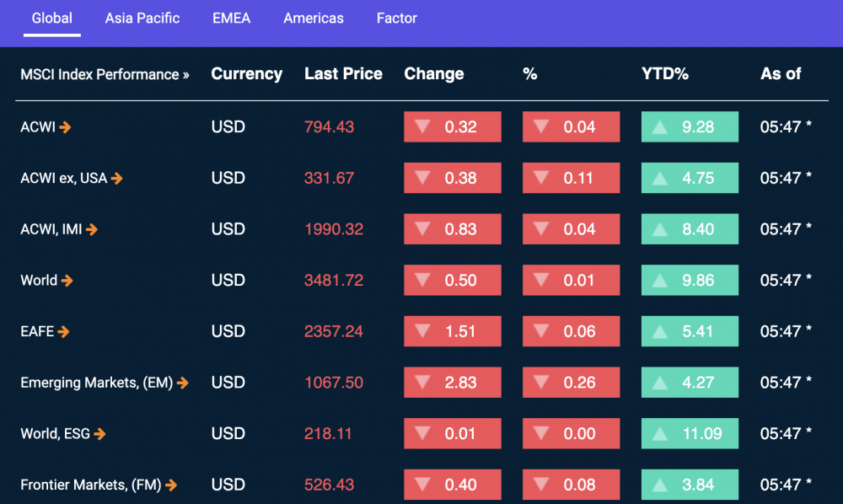Click the Last Price column header
This screenshot has height=504, width=843.
click(344, 73)
